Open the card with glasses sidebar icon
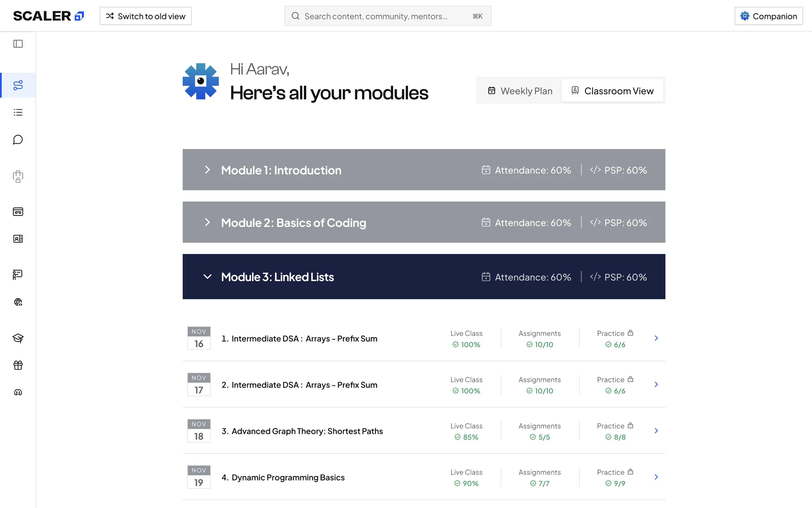Image resolution: width=812 pixels, height=508 pixels. click(18, 212)
